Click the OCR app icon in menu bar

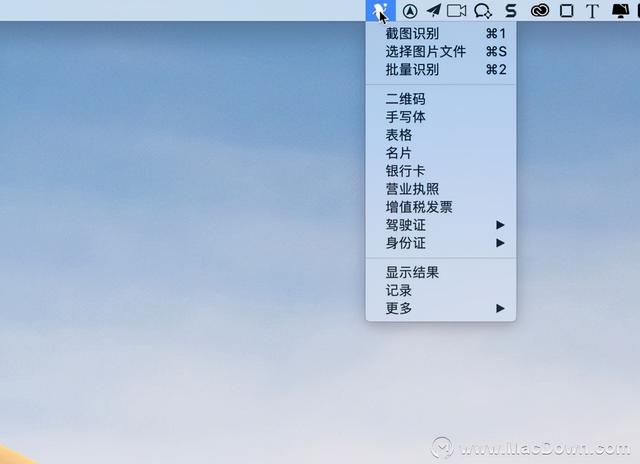(x=380, y=11)
